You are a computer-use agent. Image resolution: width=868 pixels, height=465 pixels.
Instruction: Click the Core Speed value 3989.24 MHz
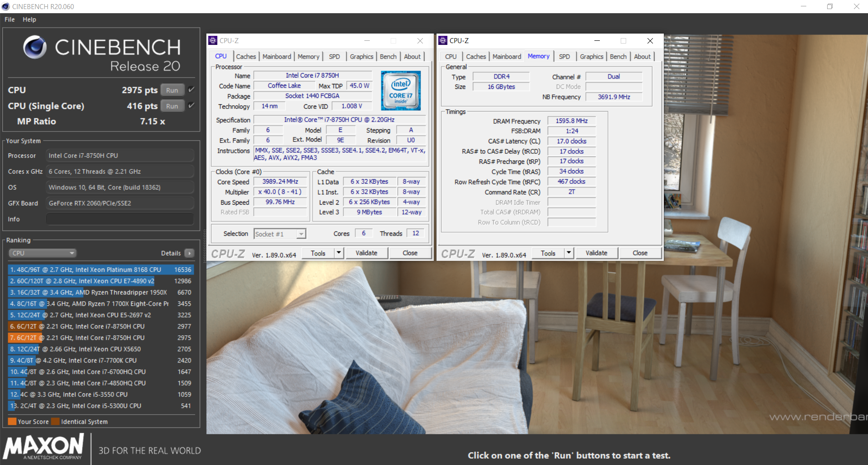[x=280, y=181]
